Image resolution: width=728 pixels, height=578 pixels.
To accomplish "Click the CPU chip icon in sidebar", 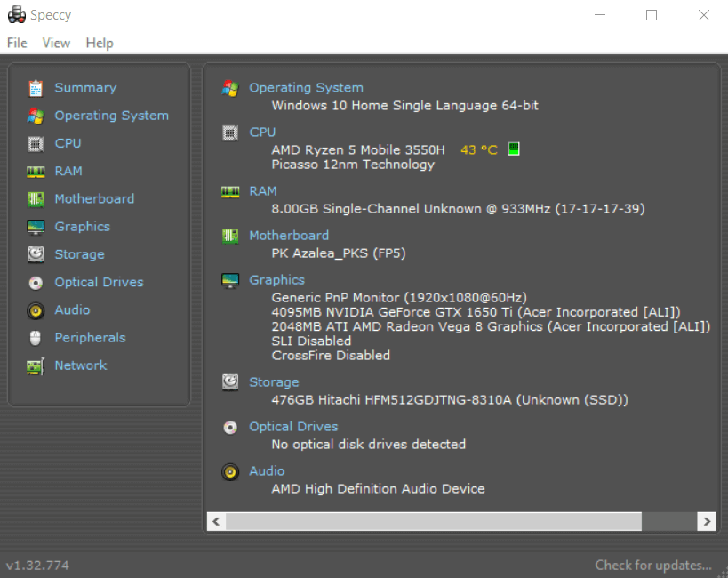I will [36, 144].
